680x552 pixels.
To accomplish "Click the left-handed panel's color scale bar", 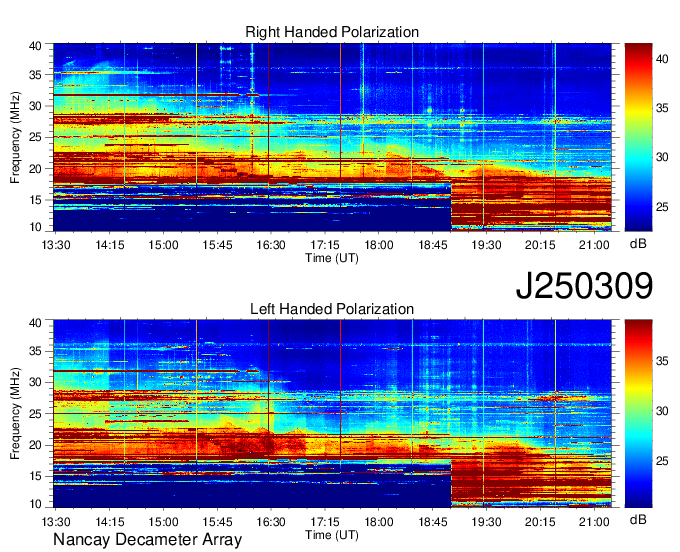I will (x=638, y=414).
